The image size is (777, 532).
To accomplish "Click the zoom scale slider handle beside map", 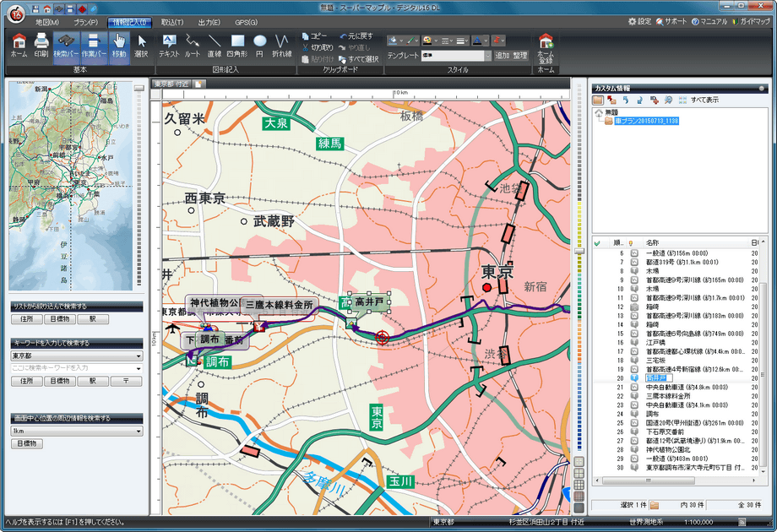I will tap(579, 251).
